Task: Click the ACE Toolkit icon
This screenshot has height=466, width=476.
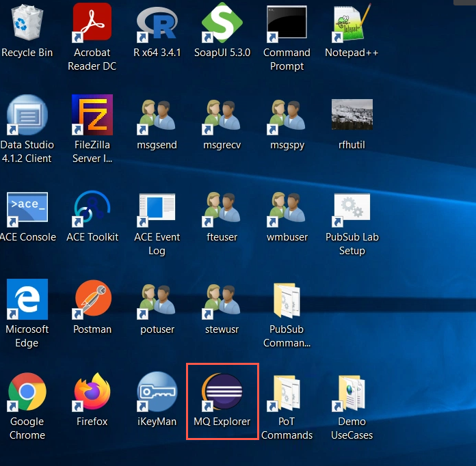Action: coord(92,208)
